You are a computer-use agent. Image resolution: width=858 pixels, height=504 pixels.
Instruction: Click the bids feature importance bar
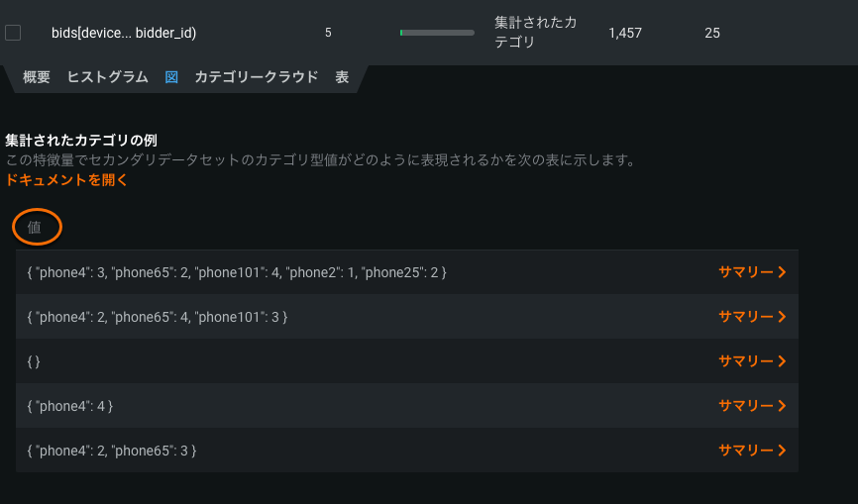pos(437,33)
